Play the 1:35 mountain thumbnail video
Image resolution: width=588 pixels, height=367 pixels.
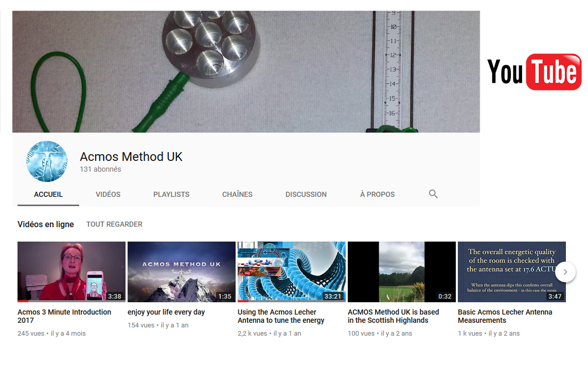tap(182, 272)
